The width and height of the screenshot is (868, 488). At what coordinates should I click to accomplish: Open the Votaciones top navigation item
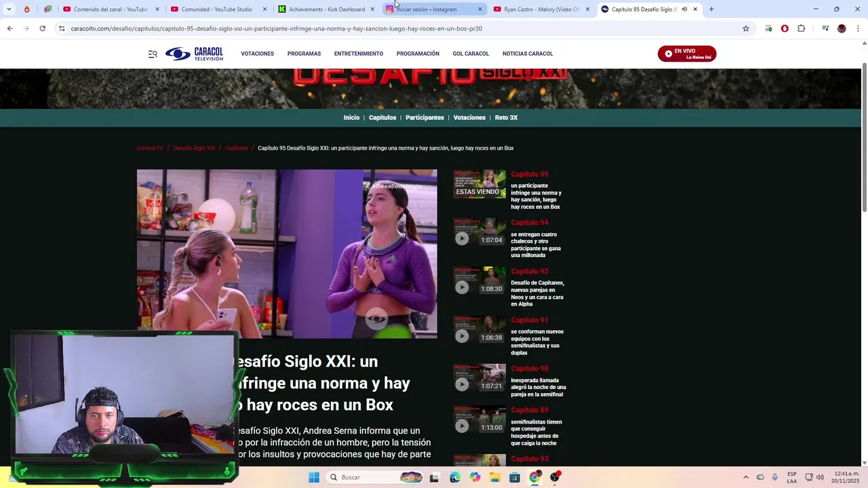tap(257, 54)
